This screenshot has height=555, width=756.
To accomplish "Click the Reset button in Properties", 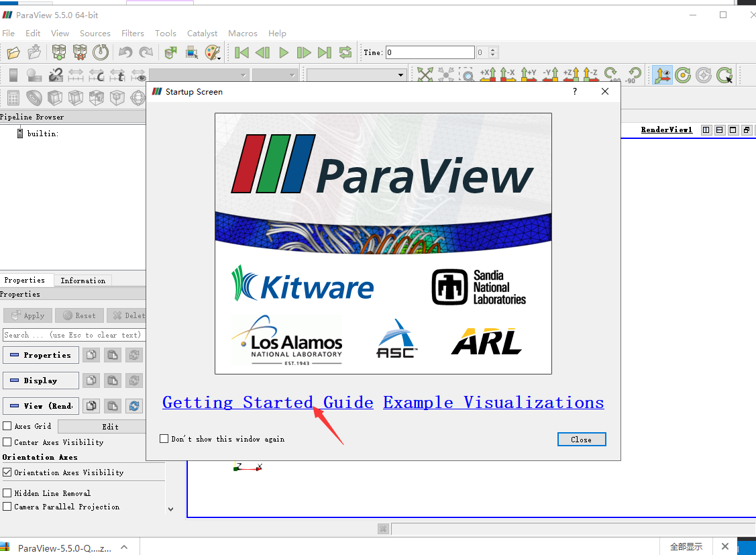I will [79, 315].
